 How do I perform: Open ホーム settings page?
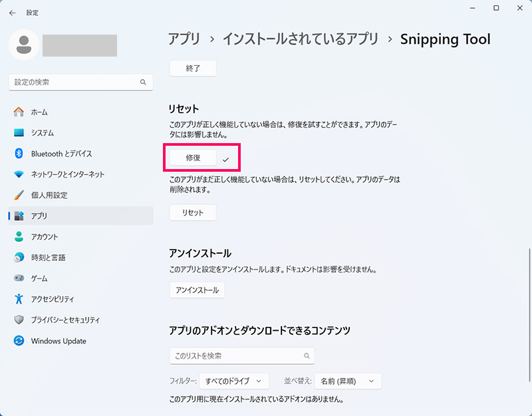click(x=80, y=112)
